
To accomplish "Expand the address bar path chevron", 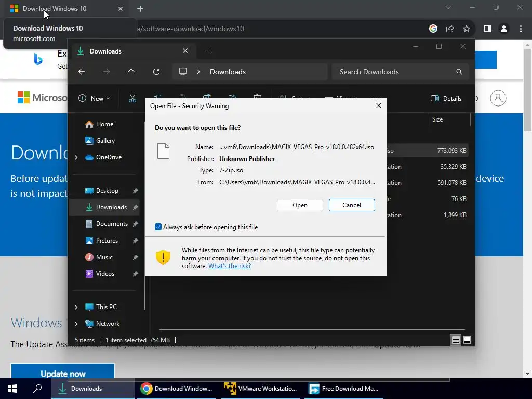I will pyautogui.click(x=198, y=72).
